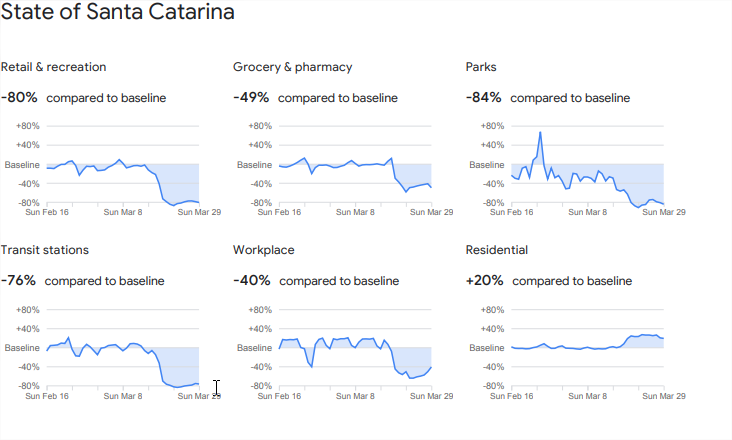Select the Workplace section heading
This screenshot has width=732, height=440.
pyautogui.click(x=264, y=250)
